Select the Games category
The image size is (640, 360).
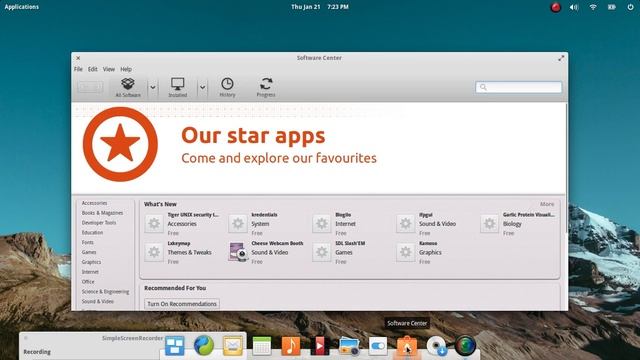(89, 252)
